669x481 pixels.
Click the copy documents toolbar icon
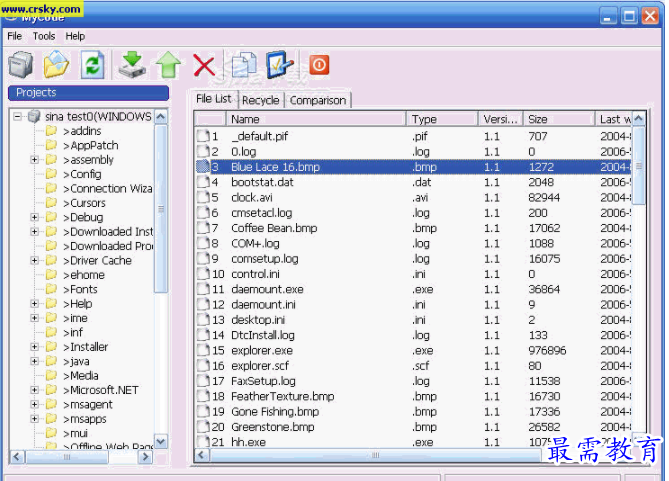click(243, 66)
